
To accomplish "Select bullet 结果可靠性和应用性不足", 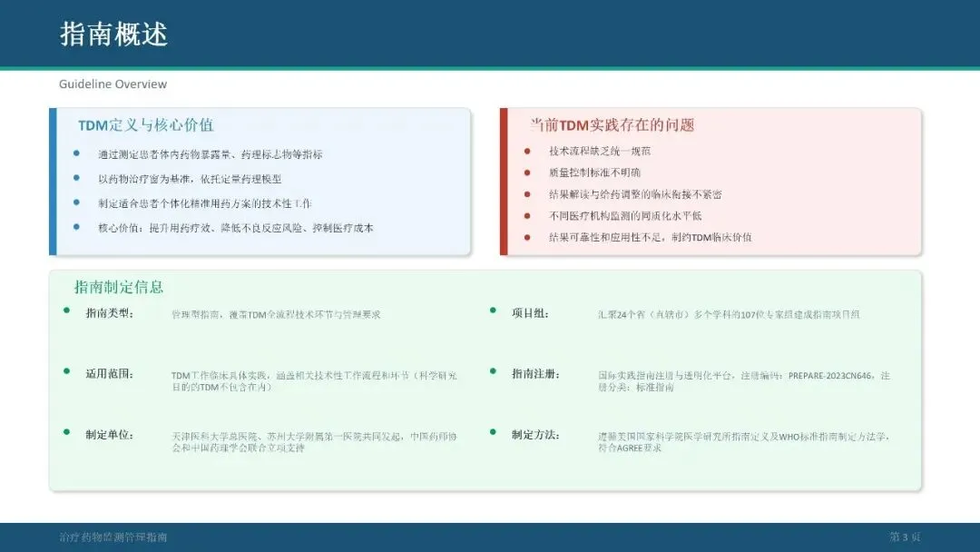I will 650,237.
